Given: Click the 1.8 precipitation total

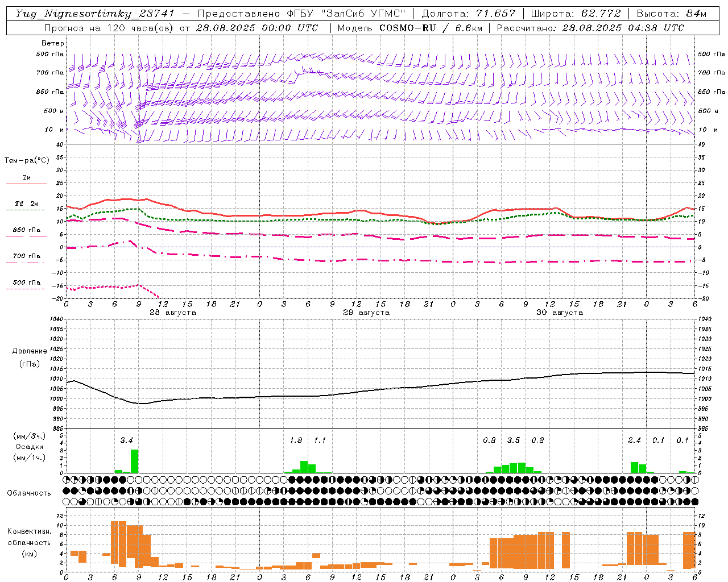Looking at the screenshot, I should pos(296,440).
